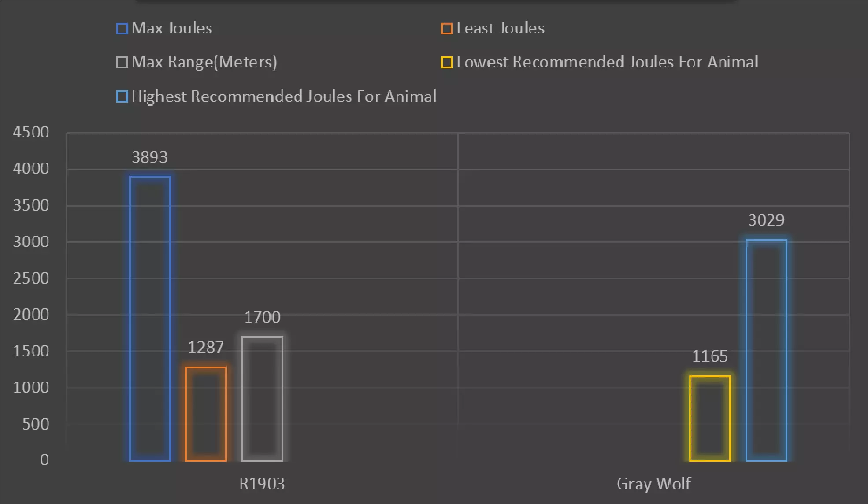868x504 pixels.
Task: Select the 3029 data label
Action: coord(766,220)
